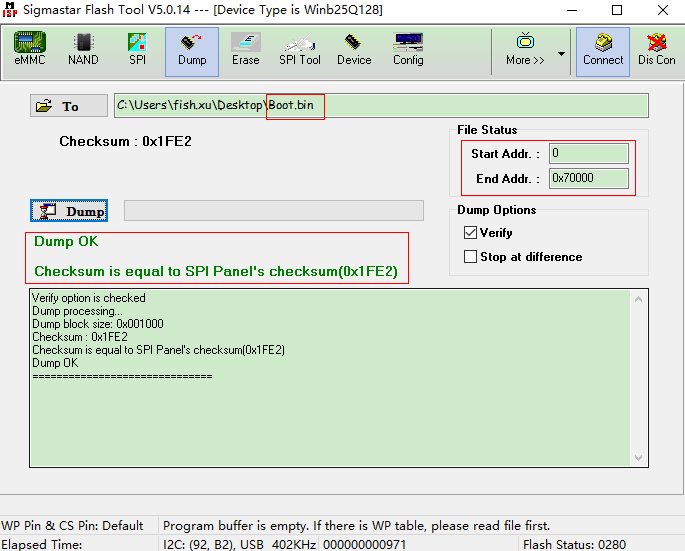Click the dump progress bar

coord(273,210)
